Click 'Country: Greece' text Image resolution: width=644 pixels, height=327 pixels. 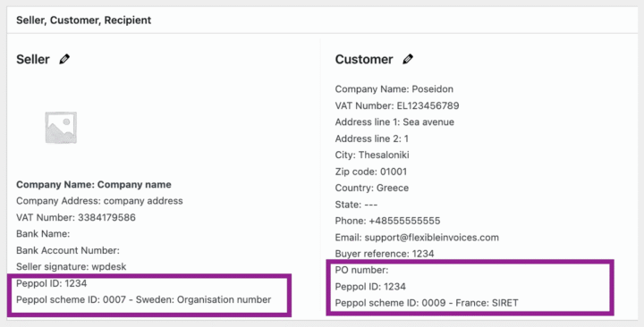click(x=372, y=188)
